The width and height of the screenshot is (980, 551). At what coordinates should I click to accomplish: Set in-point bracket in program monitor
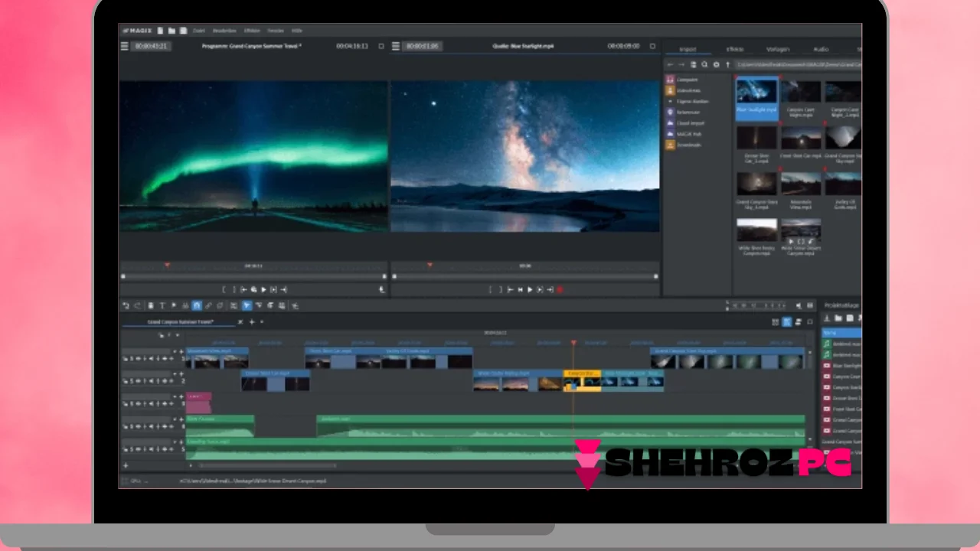[224, 290]
